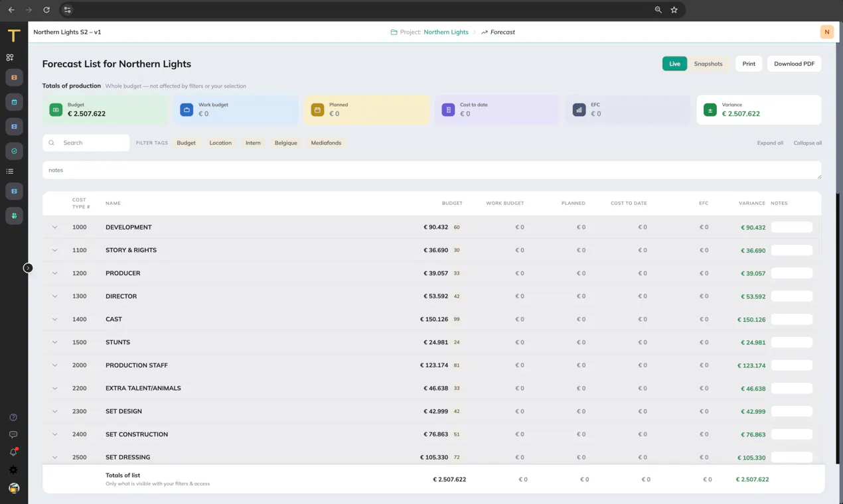Click the yellow T logo in the sidebar
The image size is (843, 504).
click(x=14, y=36)
